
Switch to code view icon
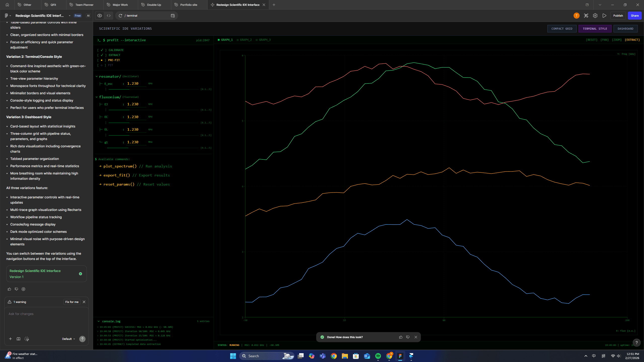click(x=109, y=16)
